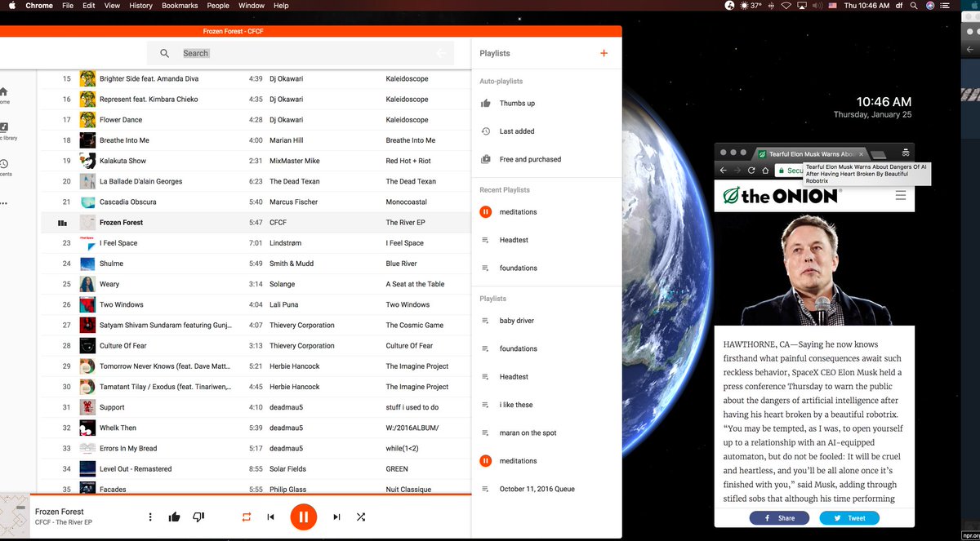Pause meditations in the Playlists section
This screenshot has height=541, width=980.
(x=485, y=461)
